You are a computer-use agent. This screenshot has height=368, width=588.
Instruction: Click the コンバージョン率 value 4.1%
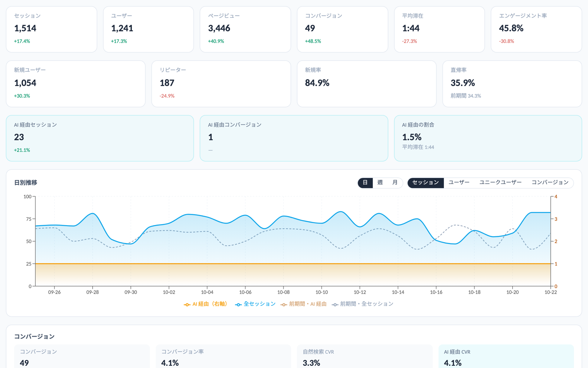(x=170, y=363)
